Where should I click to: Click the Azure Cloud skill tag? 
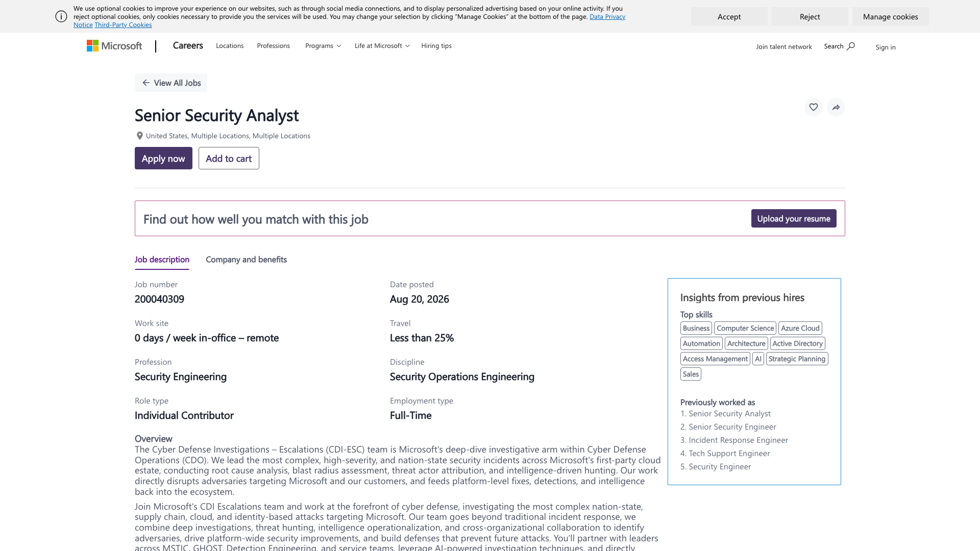[x=800, y=328]
